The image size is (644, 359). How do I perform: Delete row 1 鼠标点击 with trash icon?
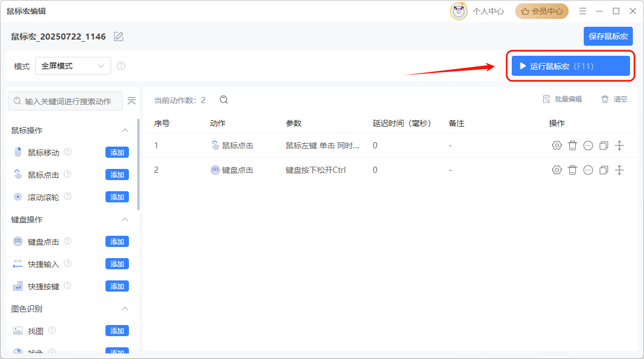point(572,145)
